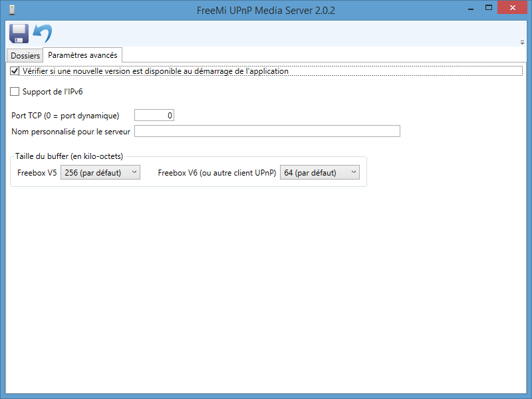Uncheck the new version verification checkbox
The height and width of the screenshot is (399, 532).
(15, 71)
